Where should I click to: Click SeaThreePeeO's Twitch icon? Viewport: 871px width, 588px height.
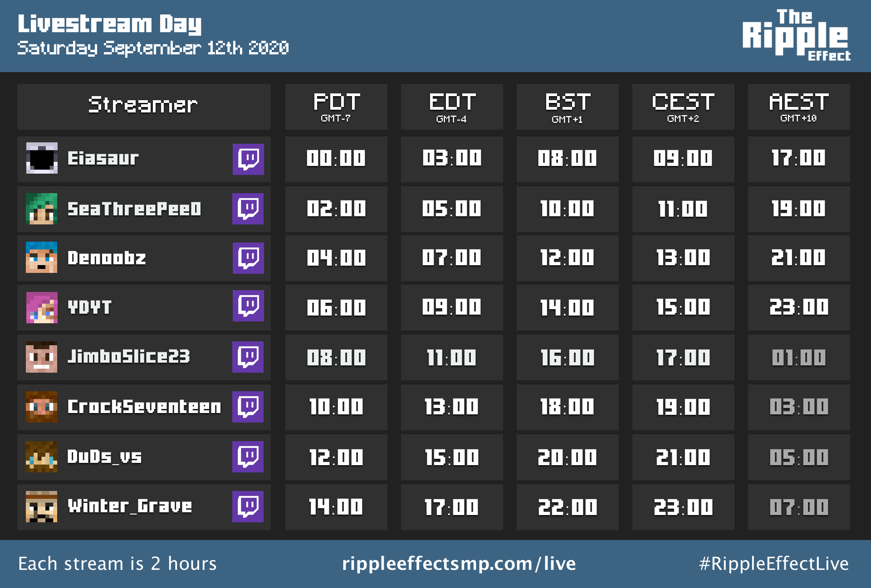tap(248, 209)
